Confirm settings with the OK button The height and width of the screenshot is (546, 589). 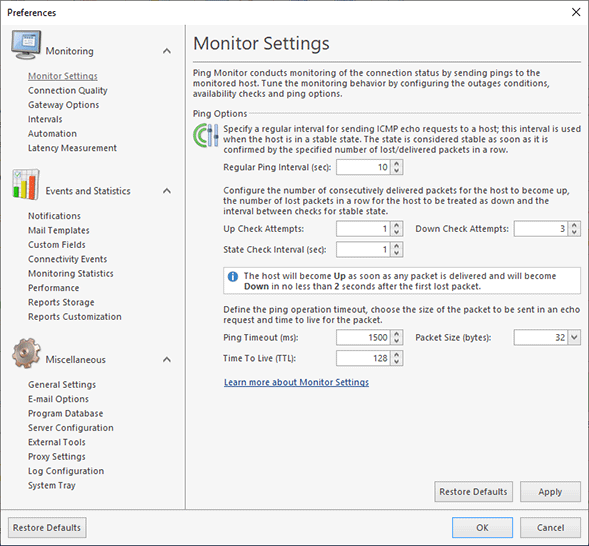click(x=482, y=528)
